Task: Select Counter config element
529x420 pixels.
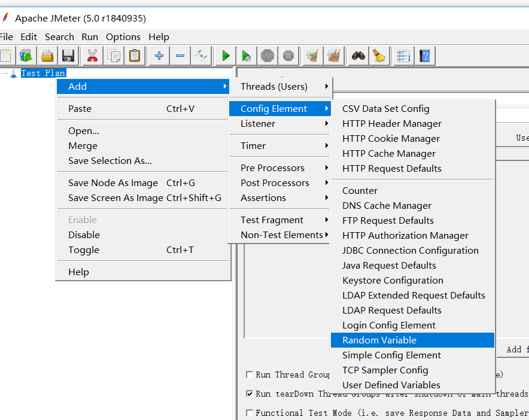Action: (x=412, y=191)
